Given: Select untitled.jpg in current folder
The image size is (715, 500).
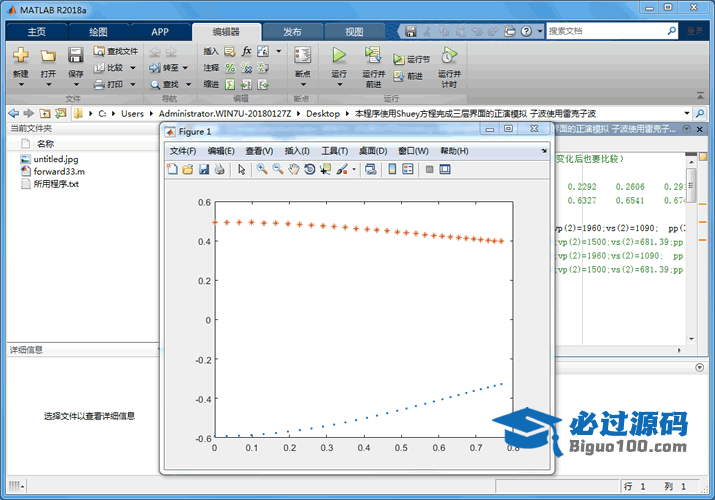Looking at the screenshot, I should coord(56,159).
